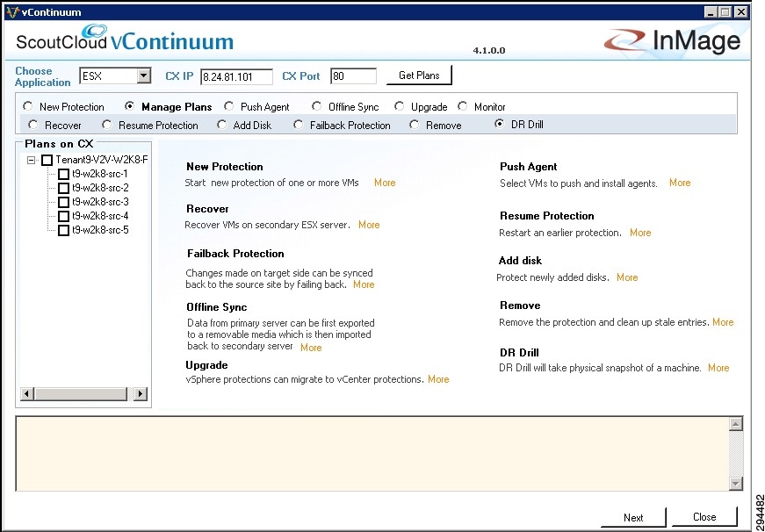Open More link for DR Drill

click(718, 368)
